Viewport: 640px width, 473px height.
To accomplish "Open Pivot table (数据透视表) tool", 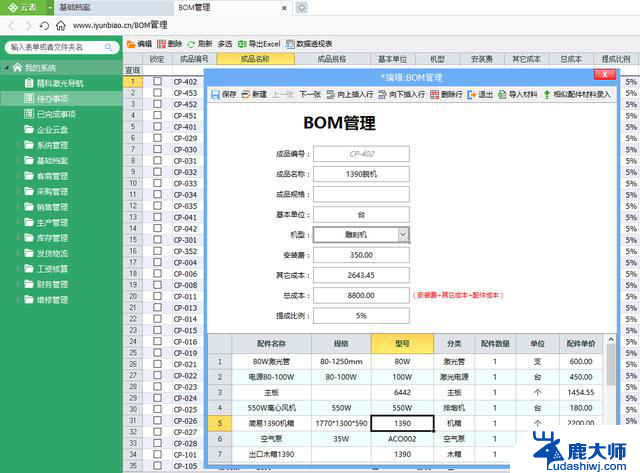I will pos(309,44).
